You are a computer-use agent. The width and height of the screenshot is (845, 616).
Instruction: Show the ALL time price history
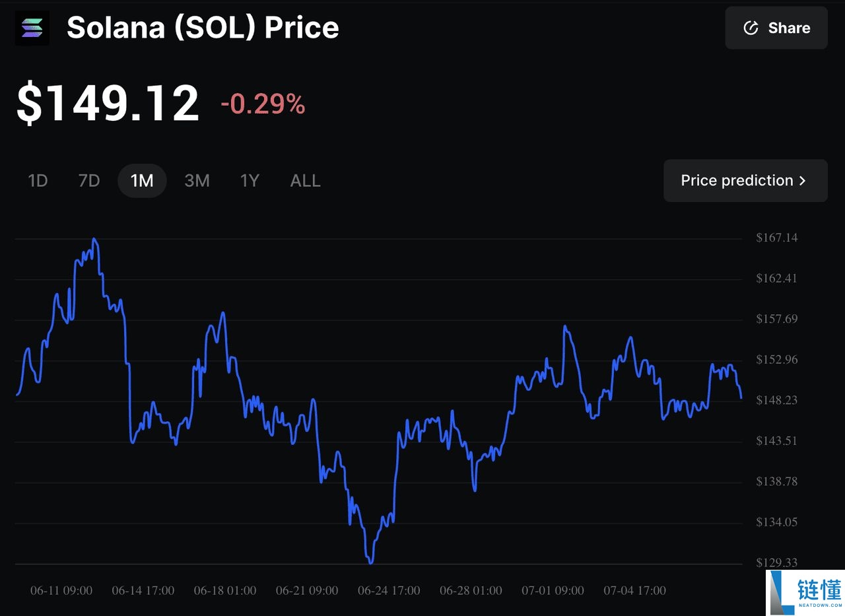click(305, 180)
